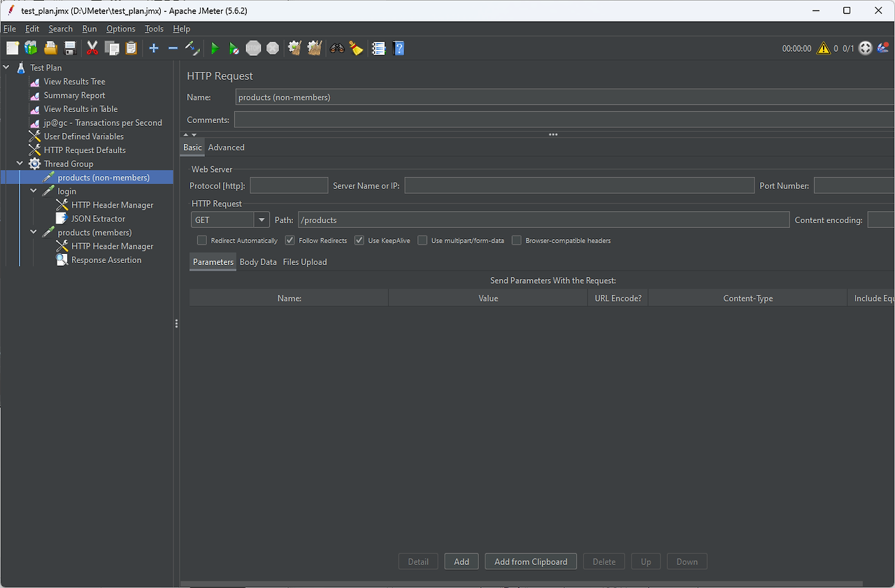The width and height of the screenshot is (895, 588).
Task: Click the Reset Search broom icon
Action: click(357, 48)
